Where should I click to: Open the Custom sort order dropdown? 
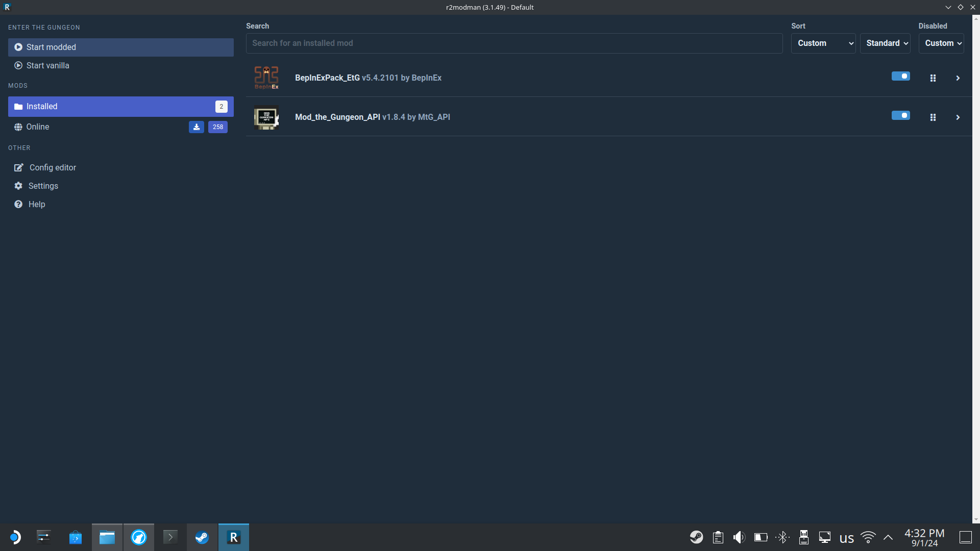click(823, 43)
